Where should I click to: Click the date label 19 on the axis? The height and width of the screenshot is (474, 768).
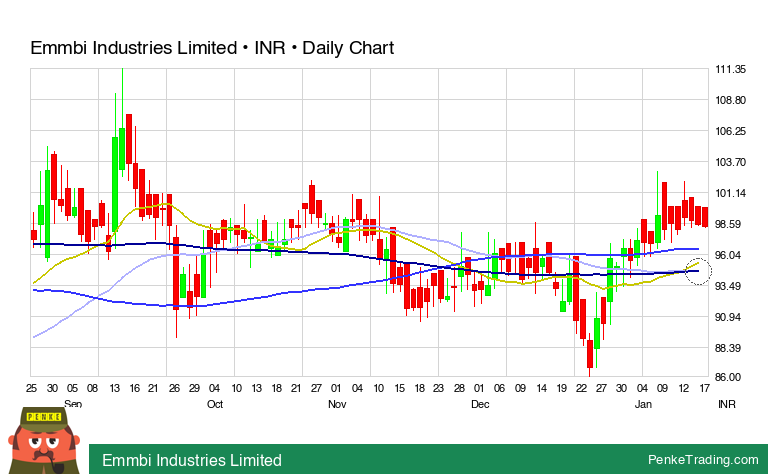pyautogui.click(x=561, y=388)
